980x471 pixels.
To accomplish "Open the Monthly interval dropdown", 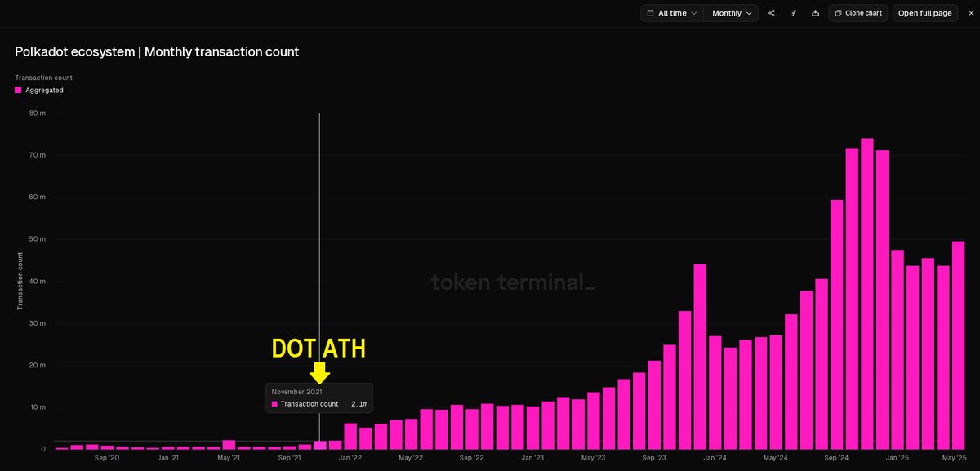I will click(x=732, y=13).
